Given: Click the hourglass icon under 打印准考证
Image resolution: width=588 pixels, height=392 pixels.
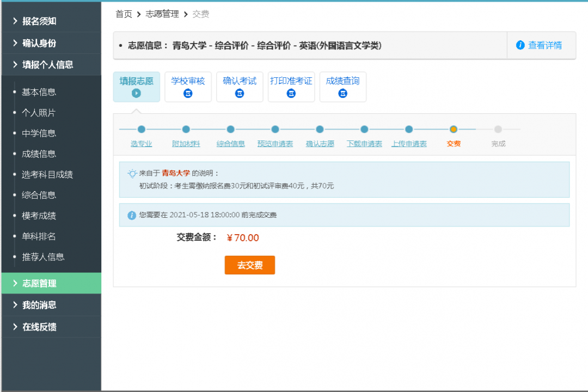Looking at the screenshot, I should (291, 93).
